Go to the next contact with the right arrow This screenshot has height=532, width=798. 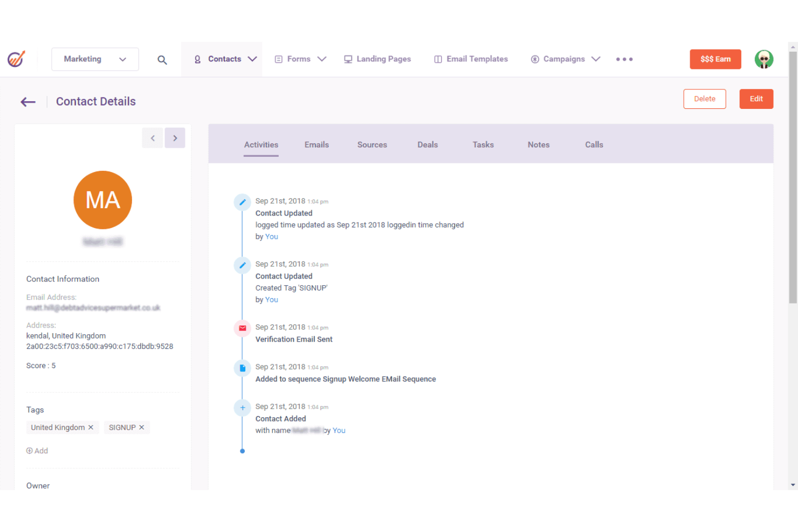[x=175, y=138]
